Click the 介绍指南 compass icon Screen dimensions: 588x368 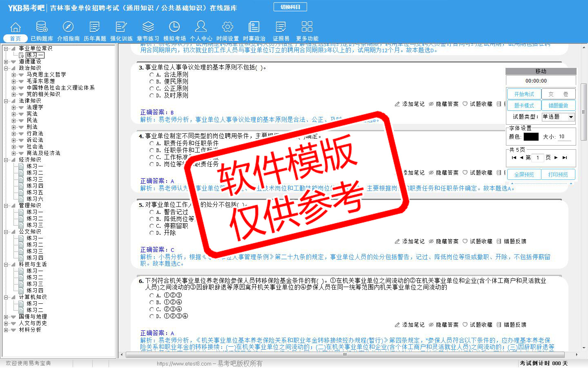click(68, 27)
